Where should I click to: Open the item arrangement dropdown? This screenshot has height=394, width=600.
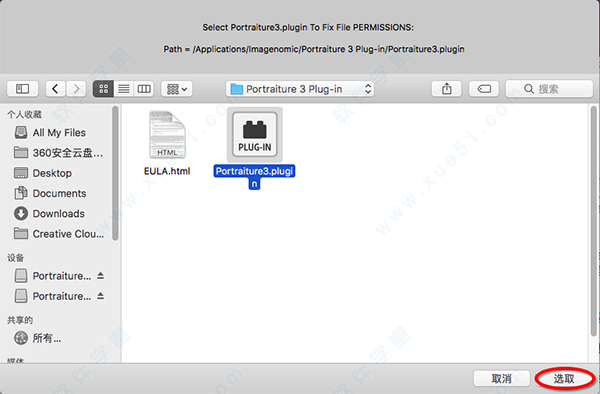click(177, 89)
